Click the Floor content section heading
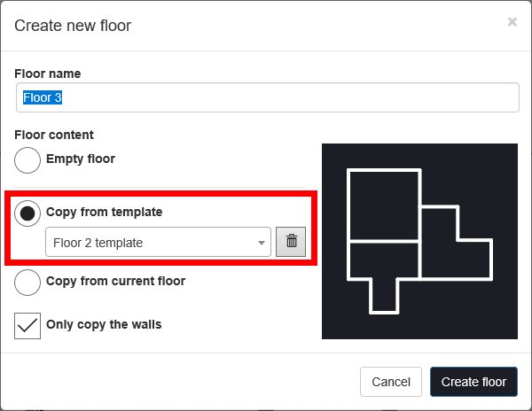The height and width of the screenshot is (411, 532). pyautogui.click(x=54, y=135)
